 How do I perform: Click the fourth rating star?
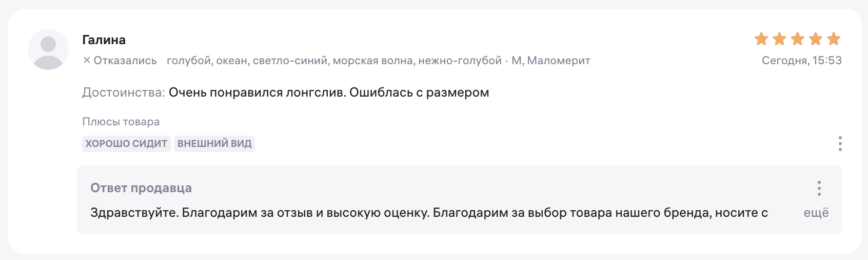816,39
